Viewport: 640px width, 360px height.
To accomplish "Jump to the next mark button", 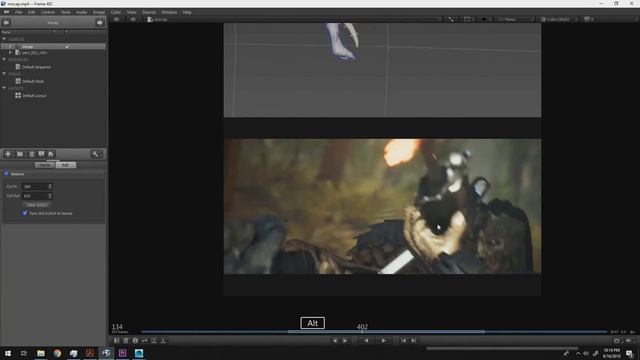I will (413, 340).
